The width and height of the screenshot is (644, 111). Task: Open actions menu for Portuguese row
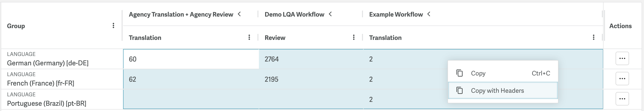click(x=622, y=99)
